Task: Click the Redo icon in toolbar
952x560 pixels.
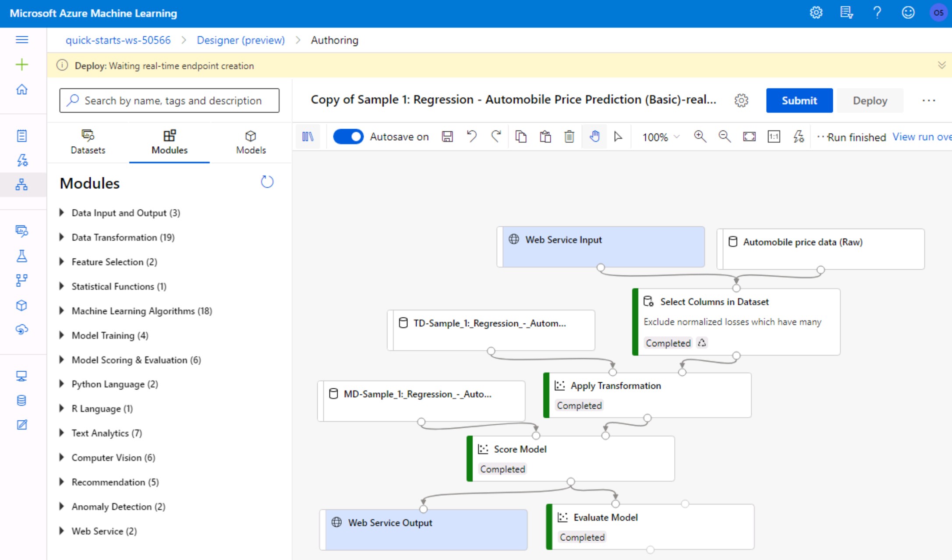Action: tap(496, 137)
